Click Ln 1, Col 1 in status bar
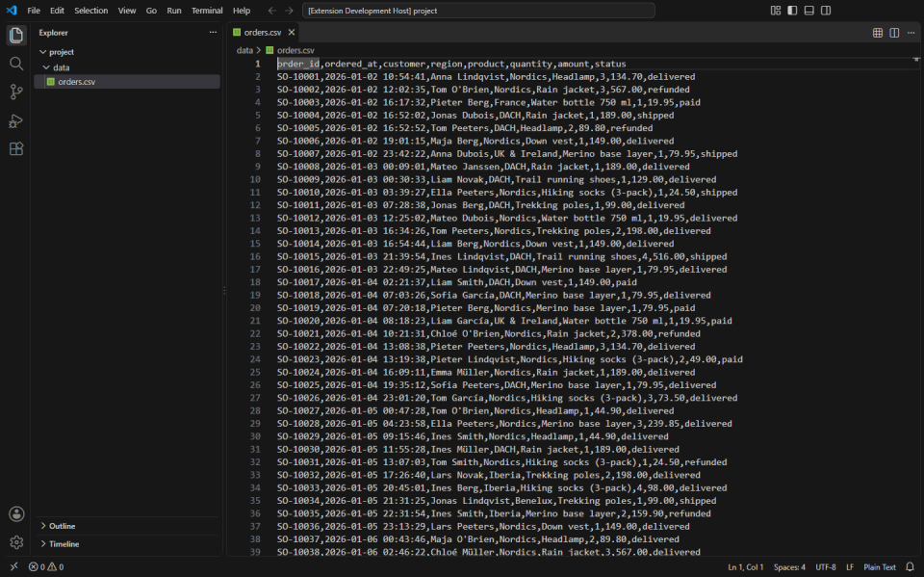Image resolution: width=924 pixels, height=577 pixels. (x=745, y=567)
